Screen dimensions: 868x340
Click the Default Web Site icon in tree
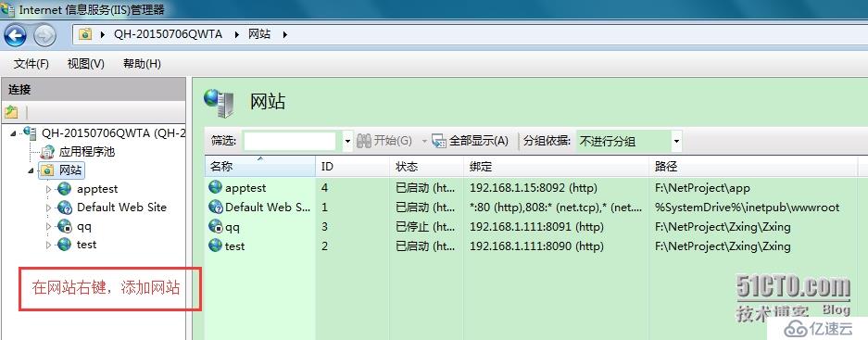[x=65, y=208]
